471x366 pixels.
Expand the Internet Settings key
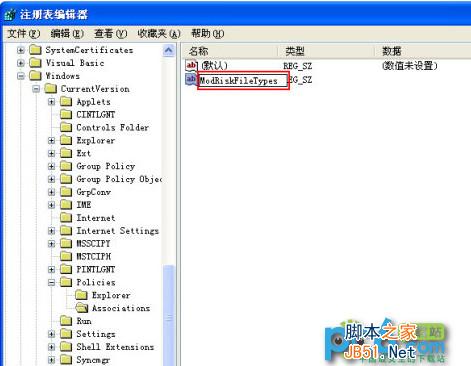[51, 231]
